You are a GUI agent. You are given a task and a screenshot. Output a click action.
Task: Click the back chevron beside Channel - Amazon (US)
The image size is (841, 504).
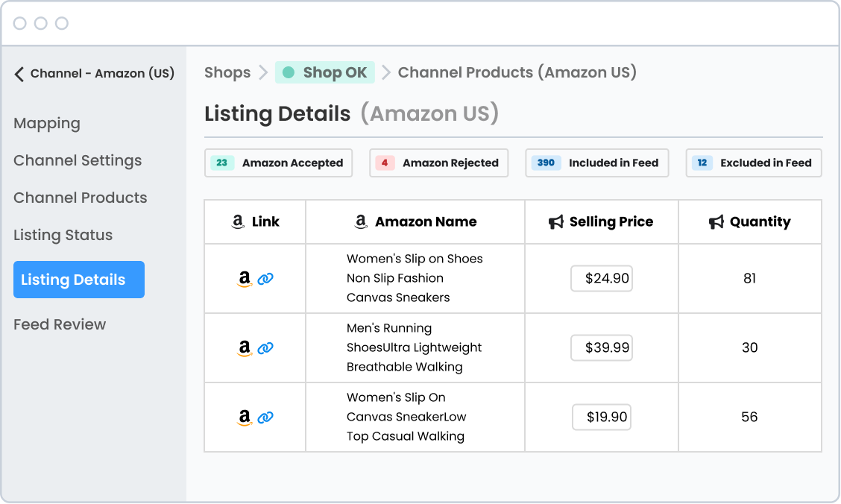(16, 73)
